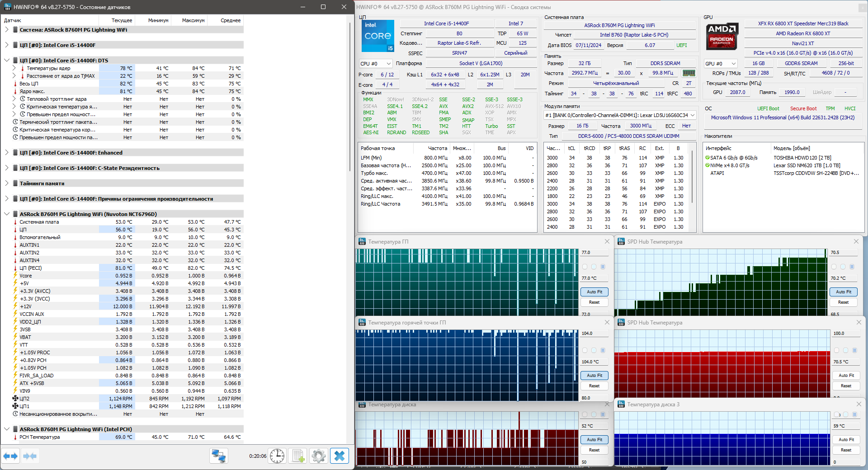Click the green memory module icon
The image size is (868, 470).
[x=689, y=73]
